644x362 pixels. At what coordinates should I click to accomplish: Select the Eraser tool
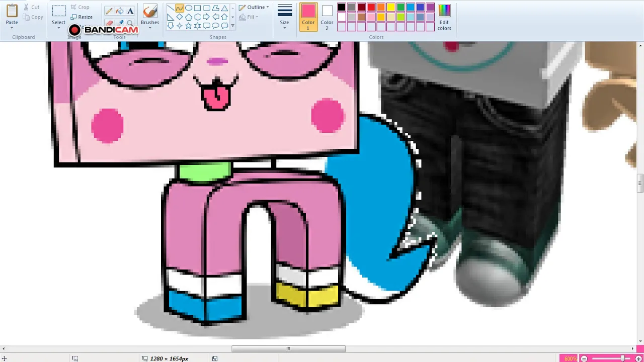tap(109, 23)
